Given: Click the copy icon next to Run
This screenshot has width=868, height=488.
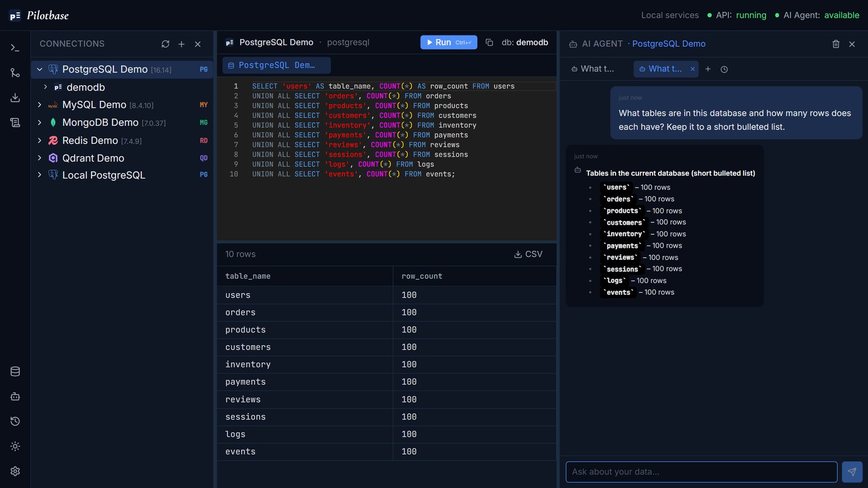Looking at the screenshot, I should 489,42.
